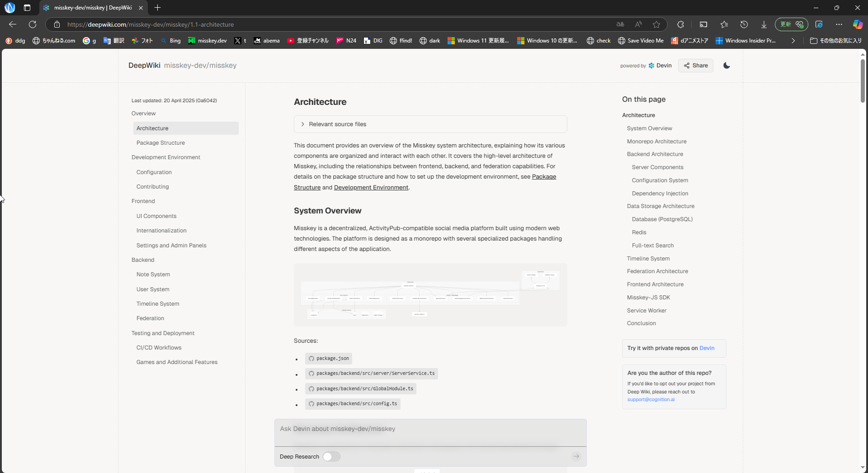Open browser extensions puzzle icon
The height and width of the screenshot is (473, 868).
point(680,24)
